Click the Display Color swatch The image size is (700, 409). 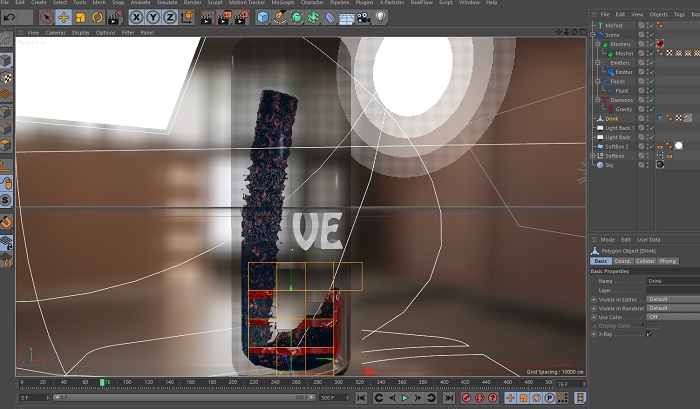pyautogui.click(x=653, y=326)
